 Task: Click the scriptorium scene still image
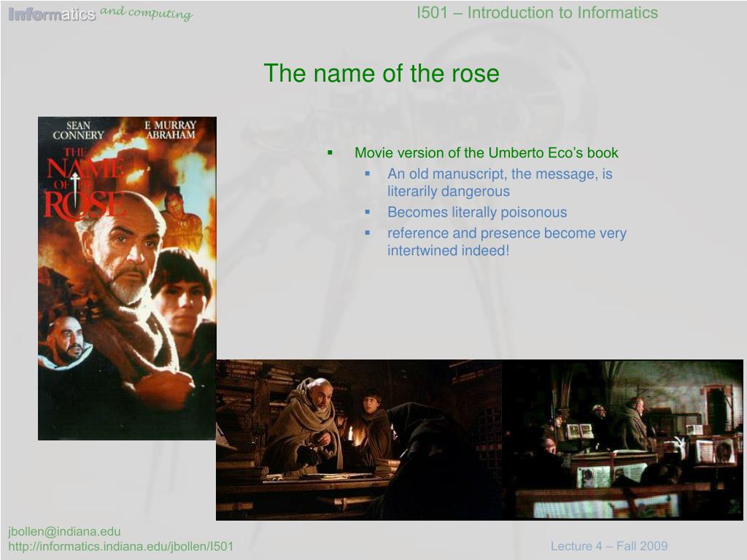622,440
